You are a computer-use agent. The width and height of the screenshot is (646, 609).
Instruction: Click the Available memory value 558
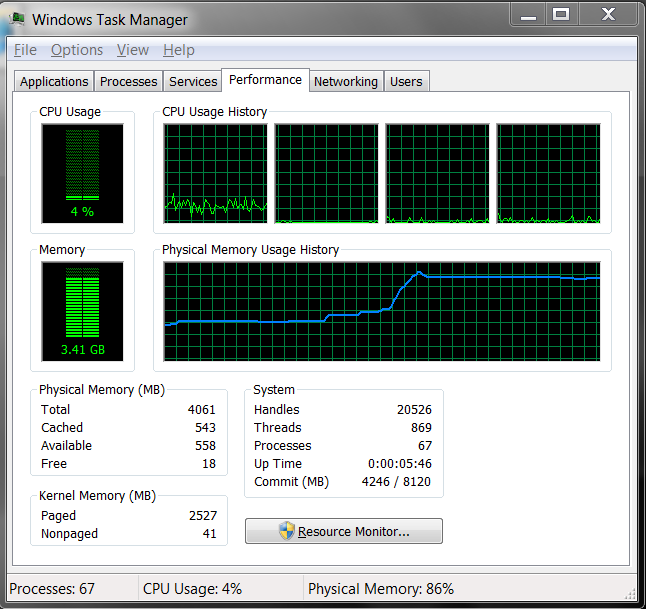(x=205, y=446)
